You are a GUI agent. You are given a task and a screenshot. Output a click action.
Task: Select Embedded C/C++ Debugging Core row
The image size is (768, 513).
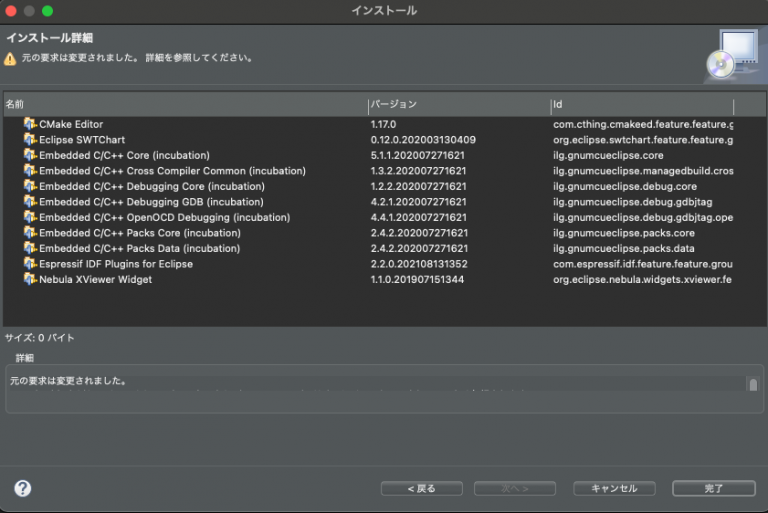tap(152, 187)
